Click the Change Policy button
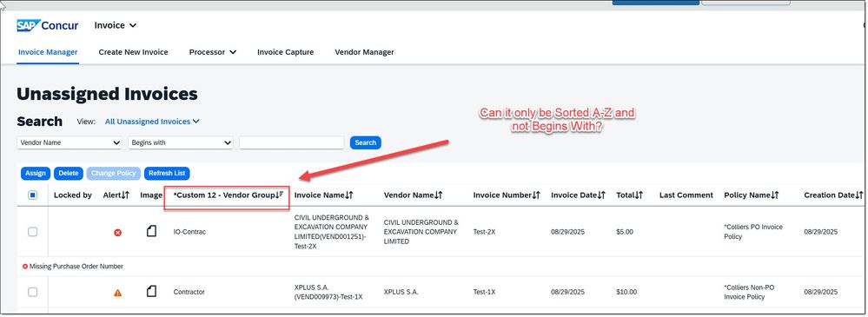Viewport: 868px width, 317px height. [x=114, y=173]
